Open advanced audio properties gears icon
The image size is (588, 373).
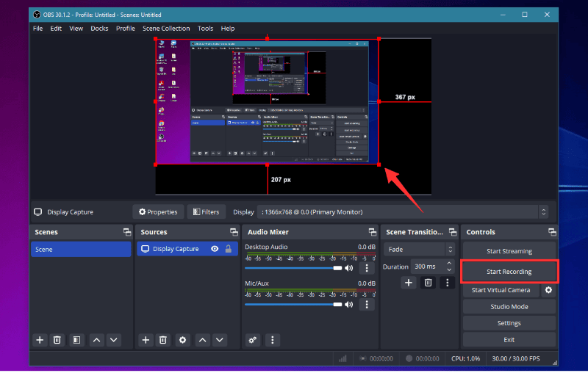[x=253, y=340]
